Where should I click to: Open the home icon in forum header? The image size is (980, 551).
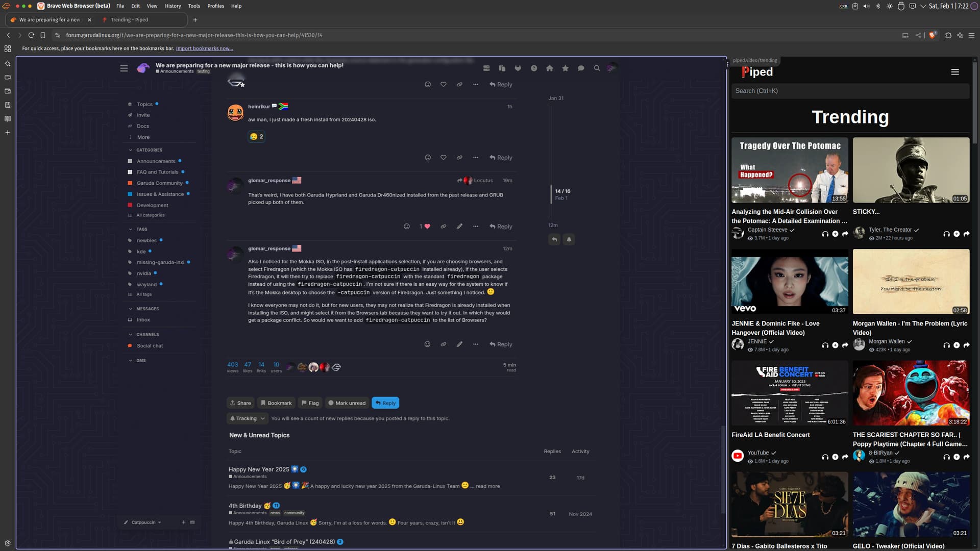click(549, 68)
